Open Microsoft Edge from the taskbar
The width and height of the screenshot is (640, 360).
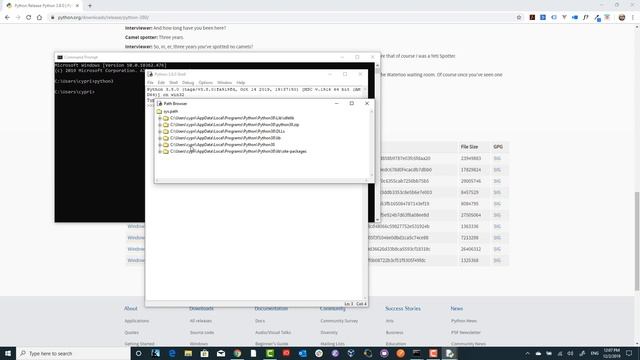pyautogui.click(x=172, y=353)
